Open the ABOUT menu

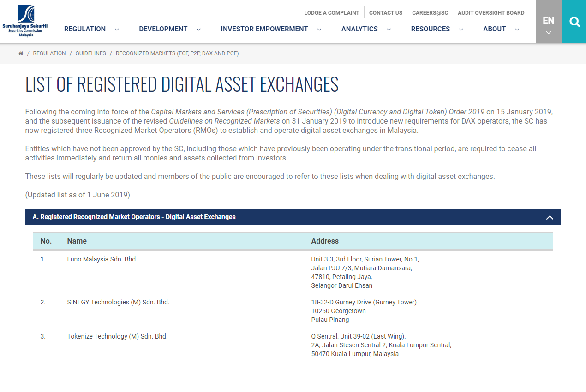pos(495,29)
